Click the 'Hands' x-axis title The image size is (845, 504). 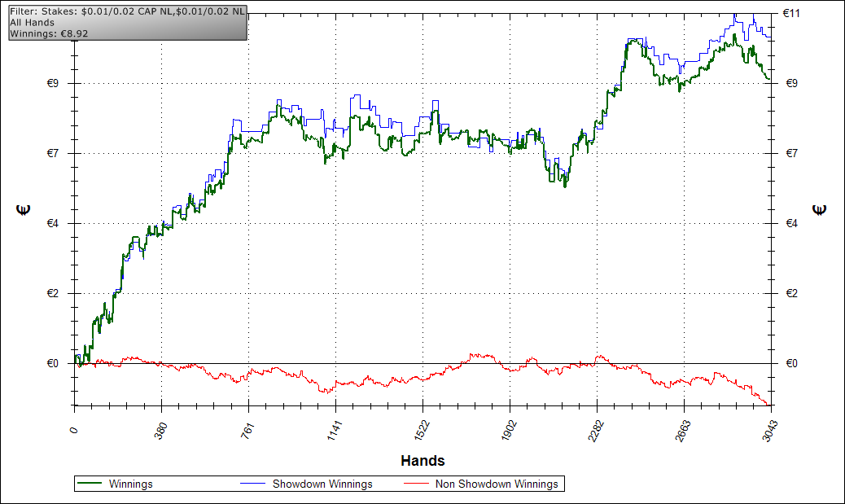pos(422,461)
